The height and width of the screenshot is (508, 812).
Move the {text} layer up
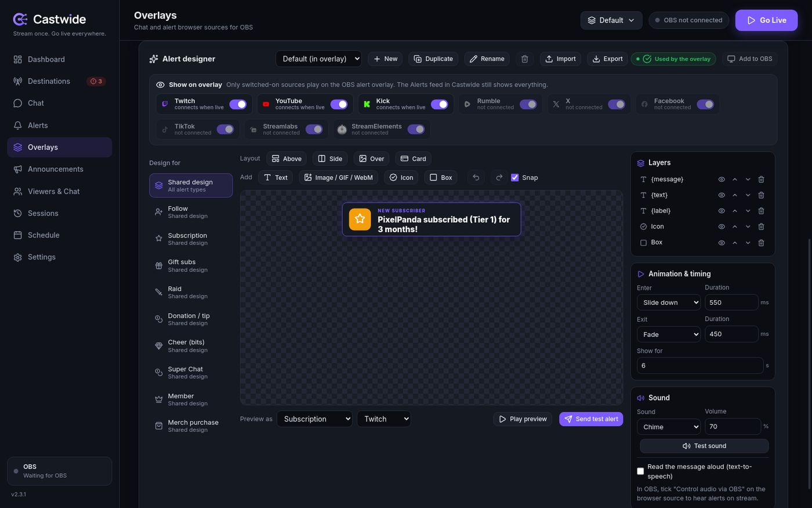(735, 195)
